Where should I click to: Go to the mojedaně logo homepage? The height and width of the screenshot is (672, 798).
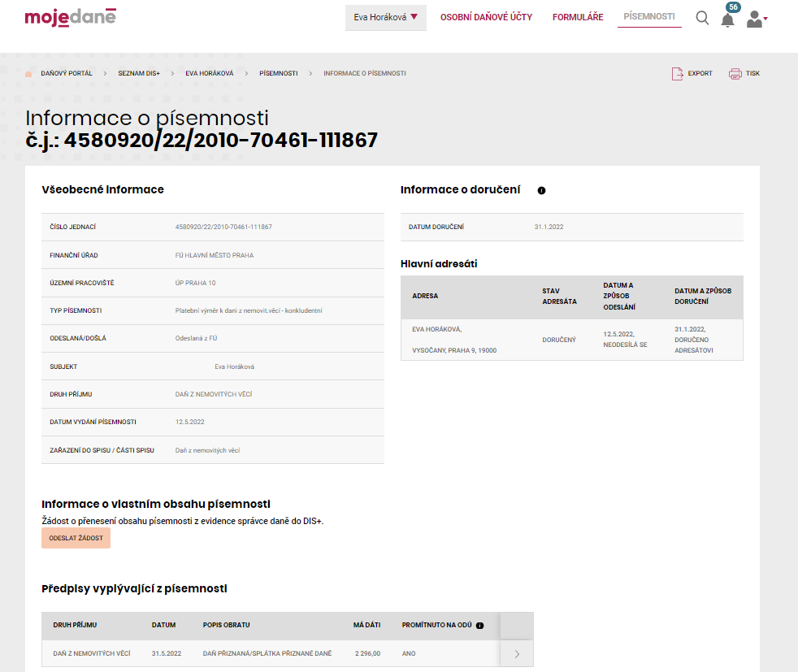tap(70, 17)
